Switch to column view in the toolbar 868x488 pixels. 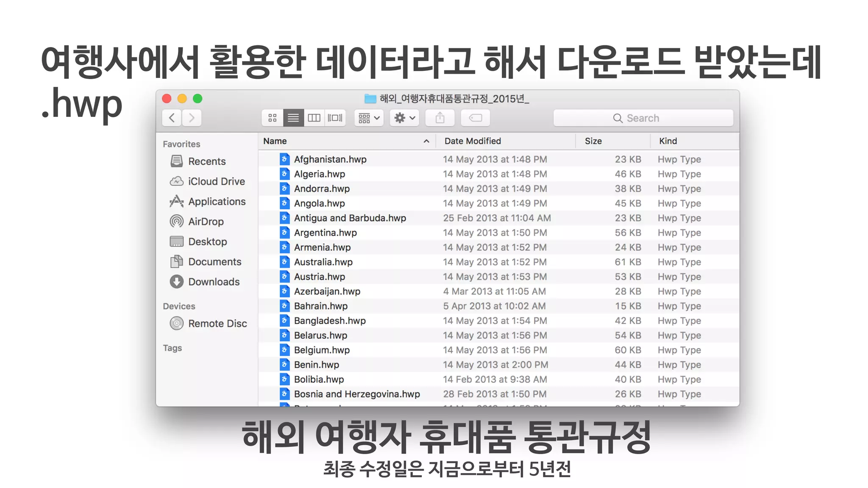click(x=314, y=118)
